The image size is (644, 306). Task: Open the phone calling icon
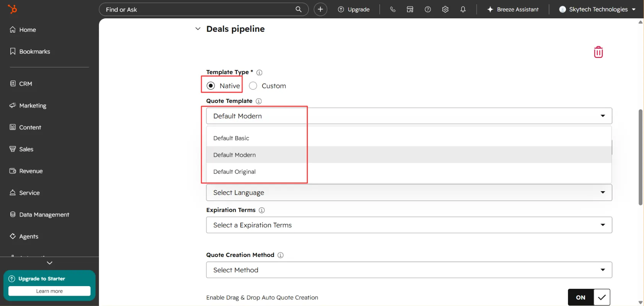pyautogui.click(x=393, y=9)
